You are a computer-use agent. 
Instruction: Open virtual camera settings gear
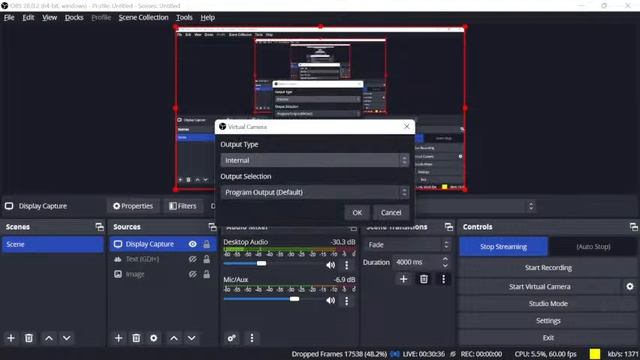[630, 287]
